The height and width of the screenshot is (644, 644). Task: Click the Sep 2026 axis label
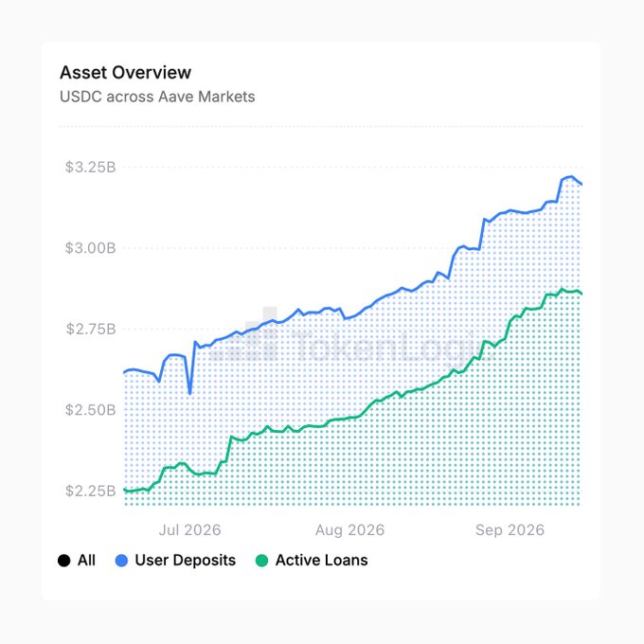point(510,529)
